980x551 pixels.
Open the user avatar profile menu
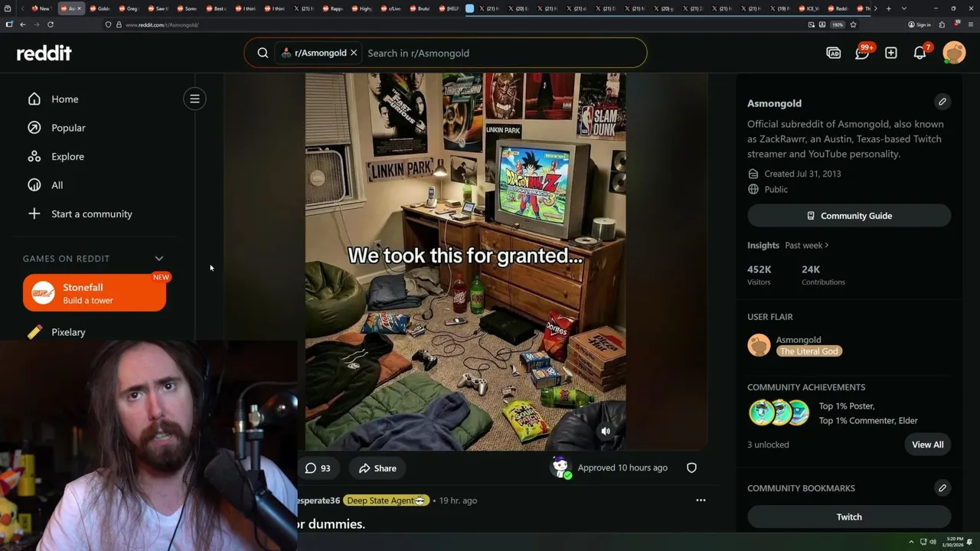[954, 53]
